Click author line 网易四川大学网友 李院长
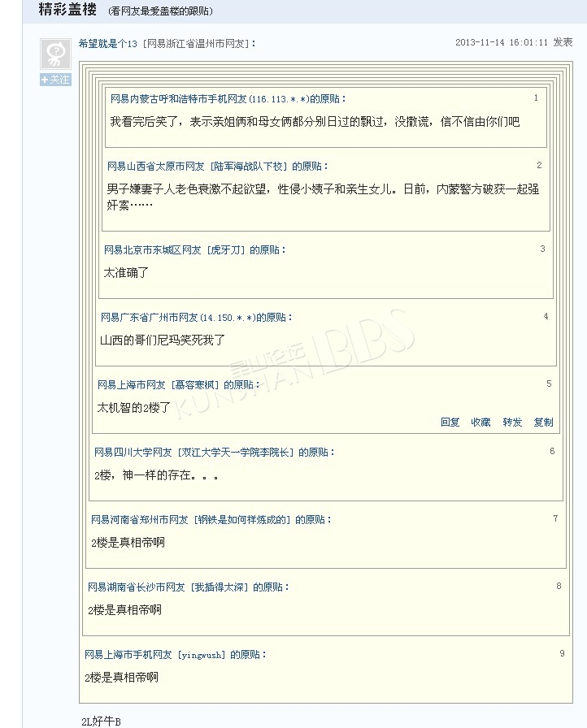Screen dimensions: 587x728 pyautogui.click(x=214, y=453)
